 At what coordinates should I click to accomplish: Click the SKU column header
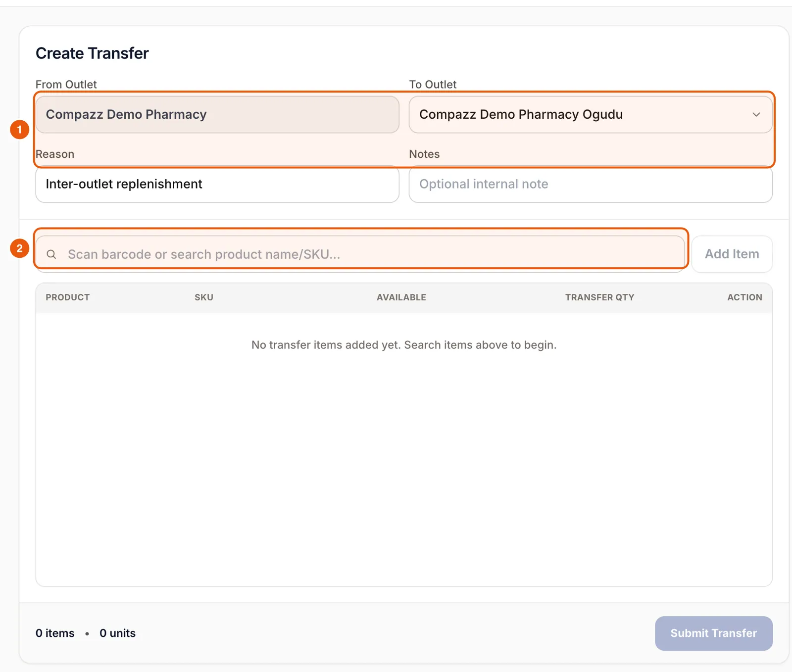point(204,297)
